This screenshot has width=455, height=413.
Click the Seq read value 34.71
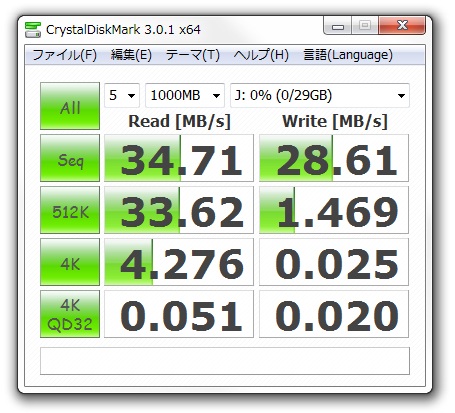coord(179,158)
